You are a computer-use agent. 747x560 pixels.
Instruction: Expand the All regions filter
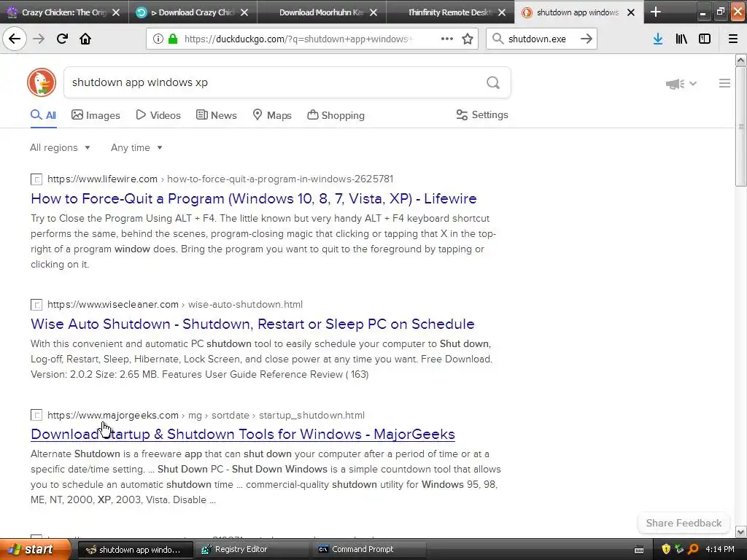[x=60, y=147]
